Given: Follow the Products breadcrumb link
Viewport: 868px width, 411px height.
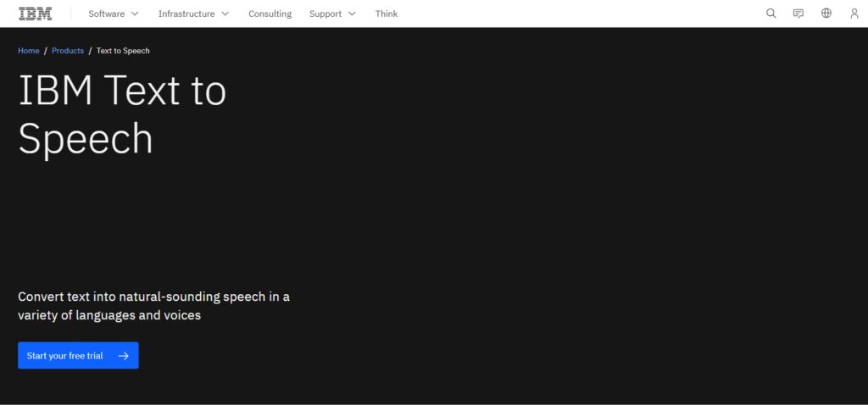Looking at the screenshot, I should click(x=68, y=51).
